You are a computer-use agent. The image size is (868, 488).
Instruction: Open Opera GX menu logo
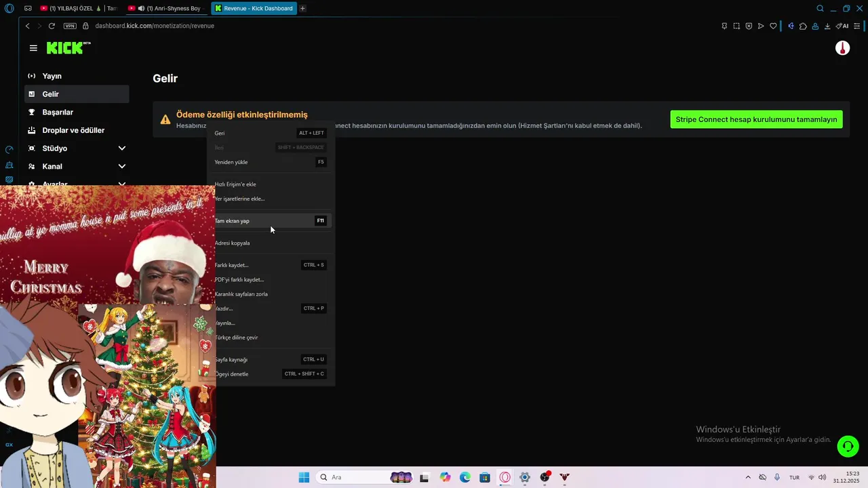(x=9, y=8)
